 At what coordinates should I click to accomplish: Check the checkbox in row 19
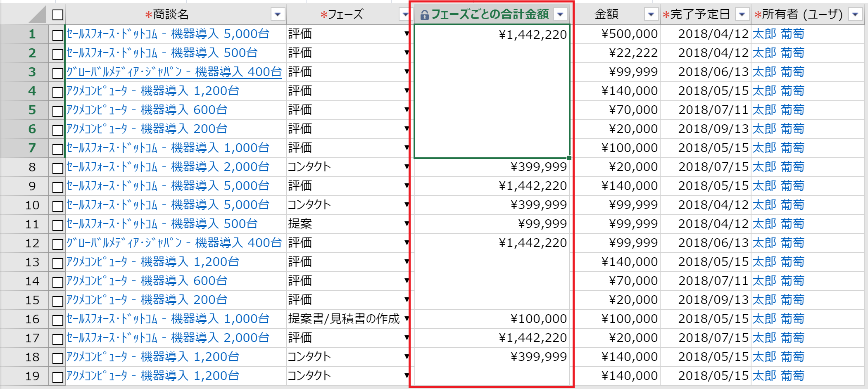point(58,377)
